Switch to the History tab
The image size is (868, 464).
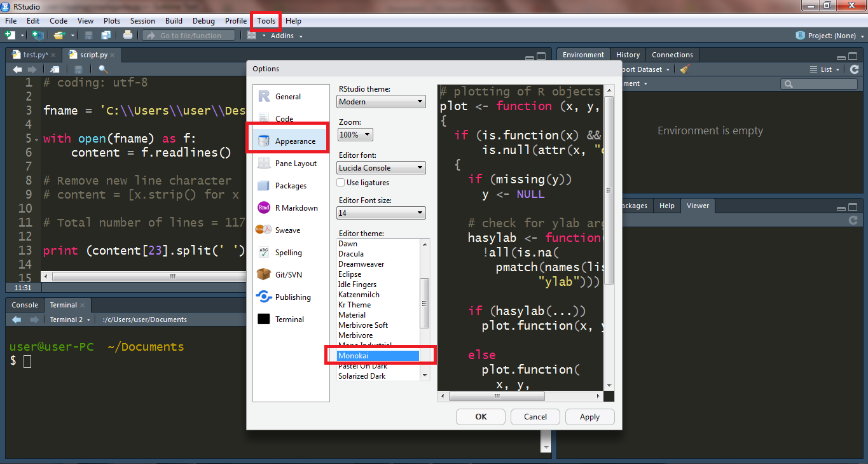coord(627,54)
